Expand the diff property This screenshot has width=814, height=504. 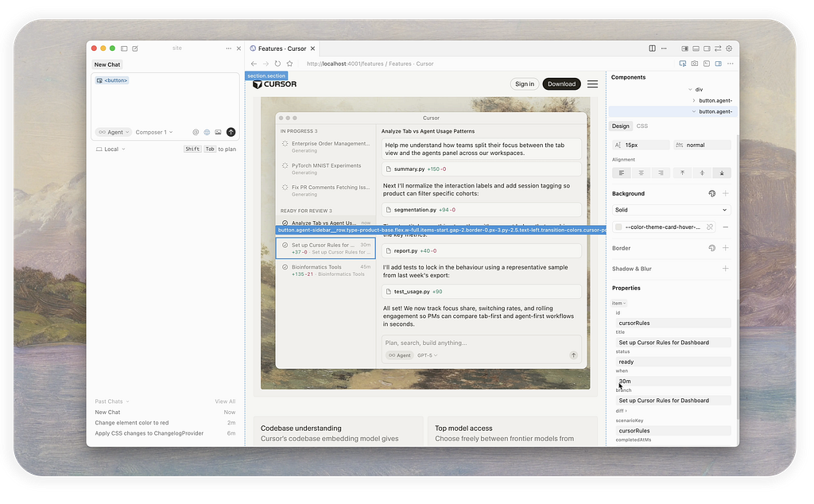[621, 411]
